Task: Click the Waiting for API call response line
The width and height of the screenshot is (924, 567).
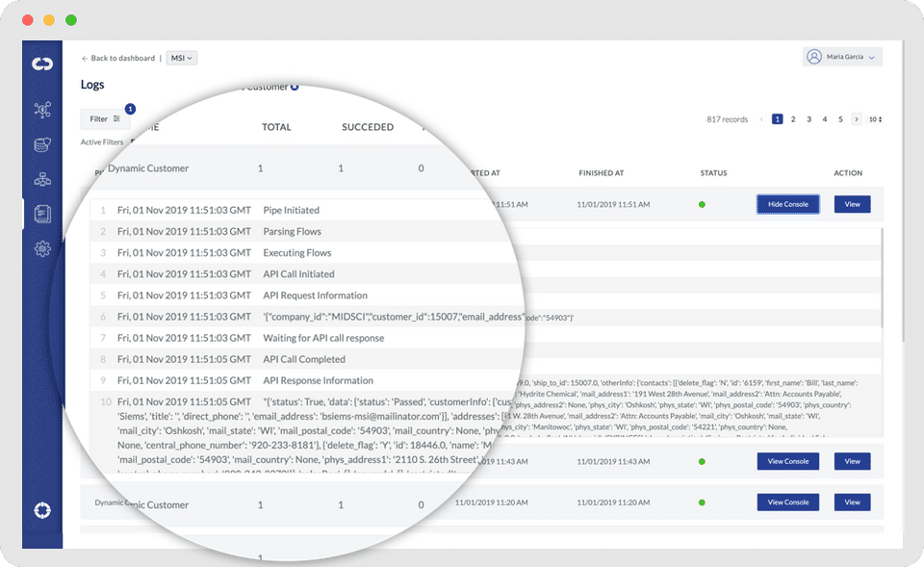Action: coord(323,338)
